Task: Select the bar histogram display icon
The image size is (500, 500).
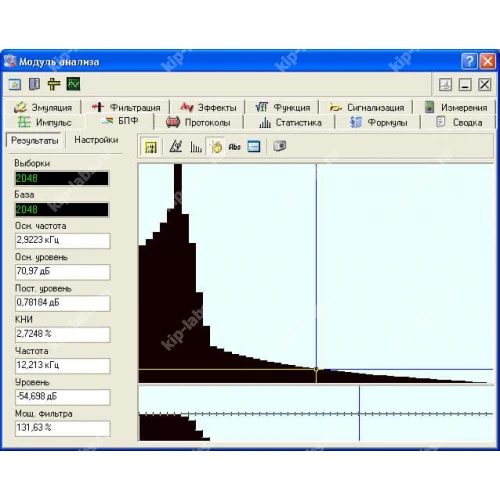Action: (196, 147)
